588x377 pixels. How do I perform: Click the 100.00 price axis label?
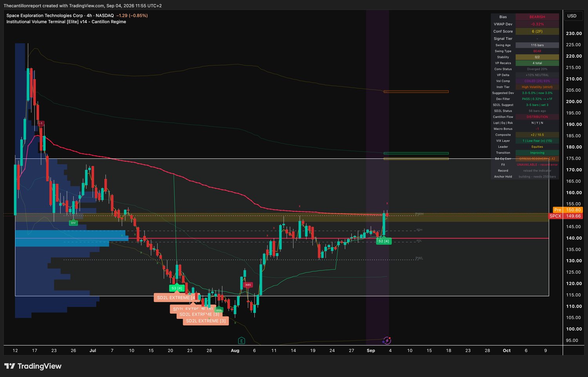coord(574,329)
